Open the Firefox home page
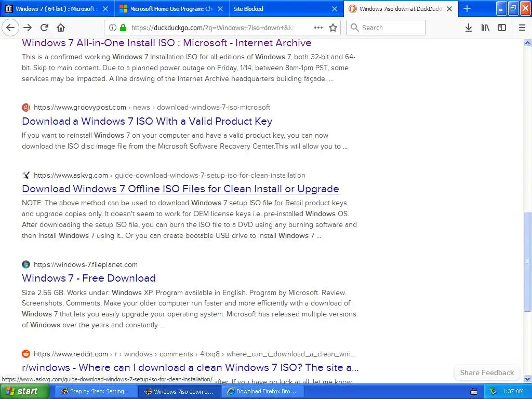 [x=61, y=28]
